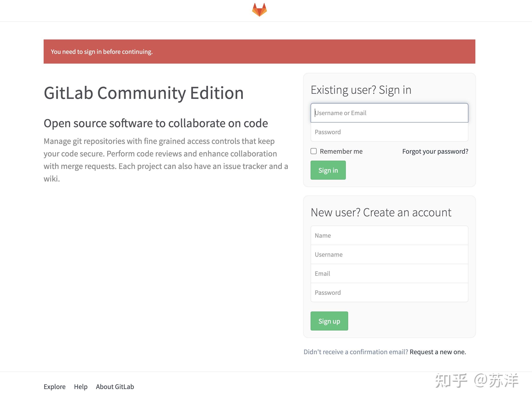This screenshot has height=402, width=532.
Task: Open the Explore page link
Action: point(54,387)
